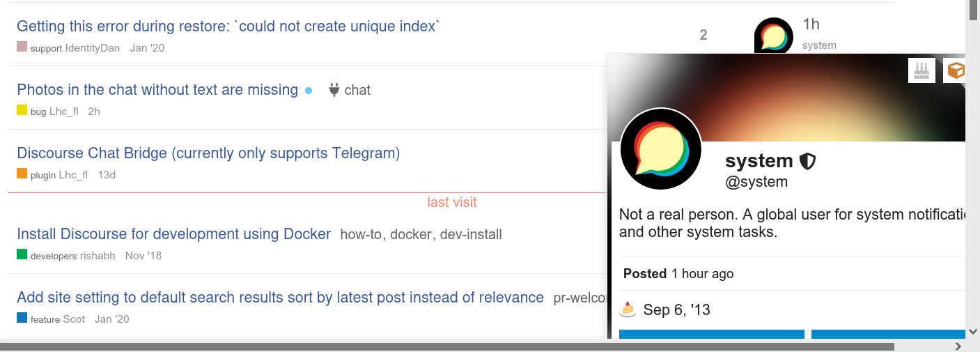Viewport: 980px width, 352px height.
Task: Open Discourse Chat Bridge topic
Action: click(x=208, y=153)
